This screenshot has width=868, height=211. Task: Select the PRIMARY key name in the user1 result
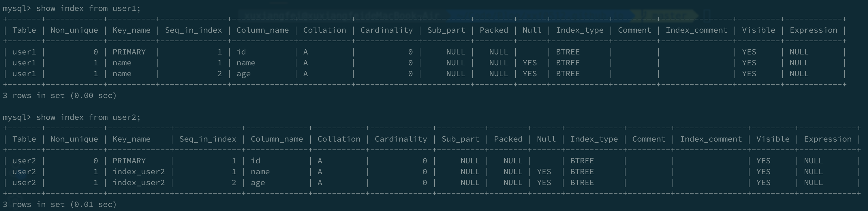129,52
